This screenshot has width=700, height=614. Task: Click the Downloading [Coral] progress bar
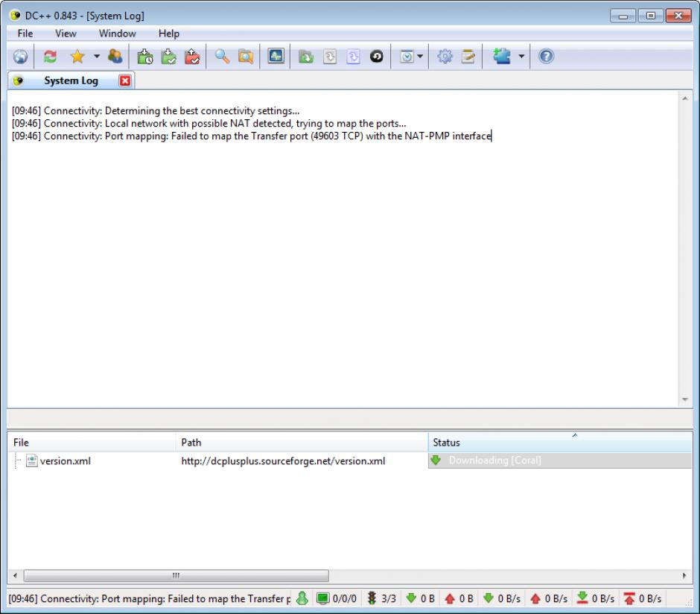click(x=560, y=460)
